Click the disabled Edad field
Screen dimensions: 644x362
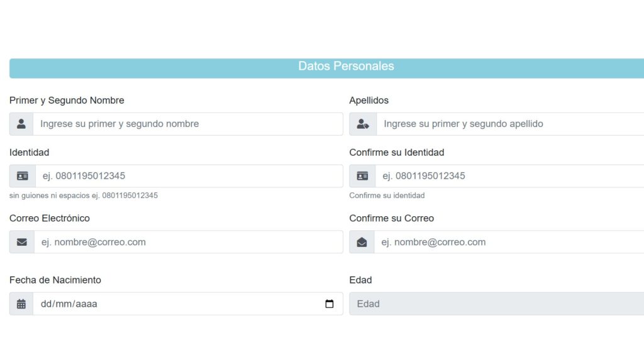pos(497,304)
